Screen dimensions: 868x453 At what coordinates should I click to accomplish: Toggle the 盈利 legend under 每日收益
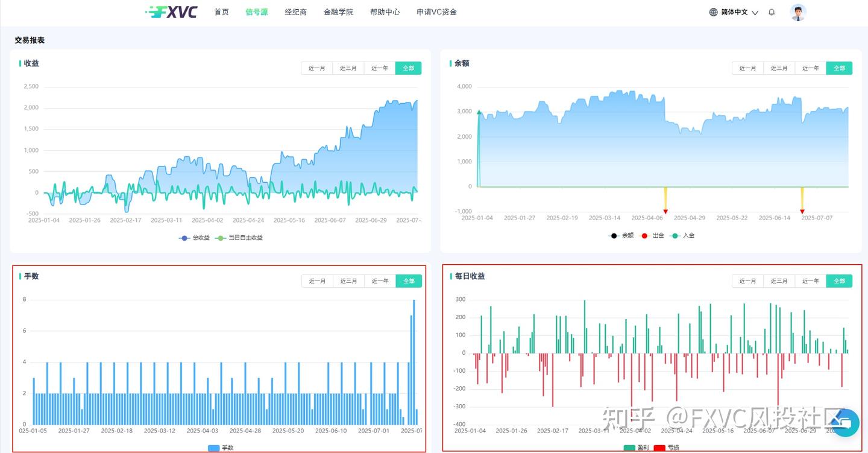click(x=636, y=448)
